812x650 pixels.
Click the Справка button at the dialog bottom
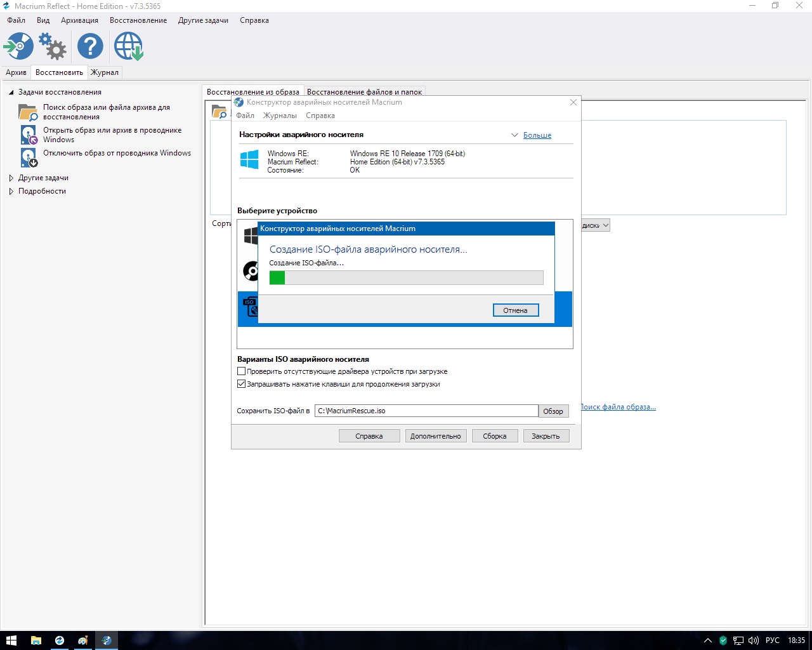click(x=369, y=436)
